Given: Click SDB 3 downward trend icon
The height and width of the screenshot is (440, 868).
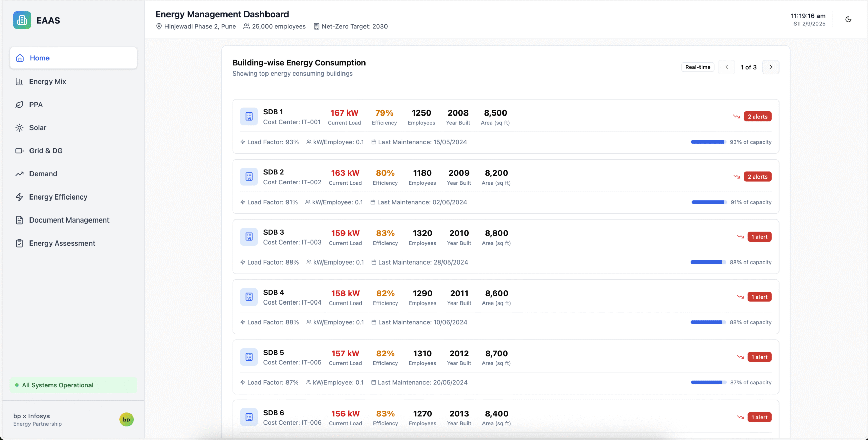Looking at the screenshot, I should click(740, 237).
